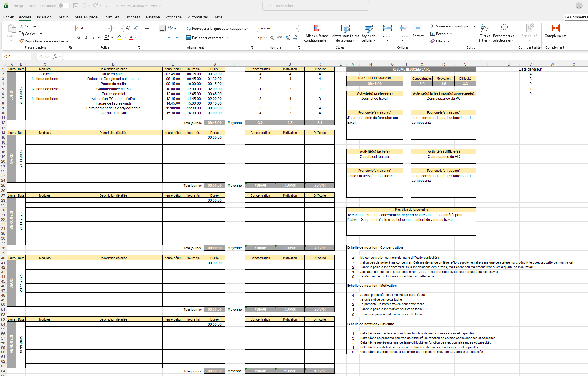Switch to the Mise en page tab
The height and width of the screenshot is (376, 588).
click(86, 17)
